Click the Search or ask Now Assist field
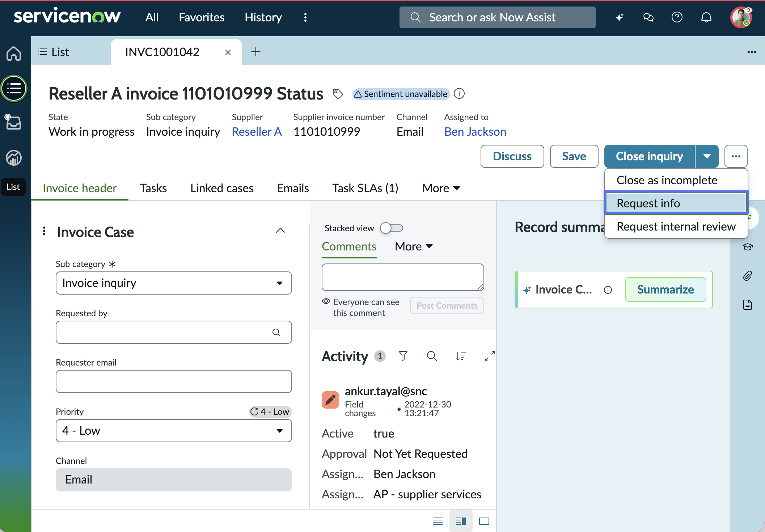 tap(497, 17)
